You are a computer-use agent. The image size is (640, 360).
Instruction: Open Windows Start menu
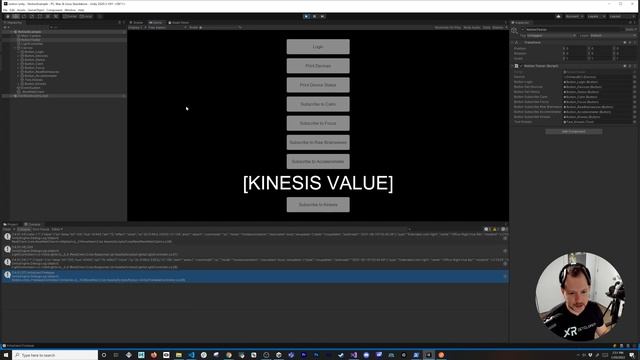coord(6,355)
